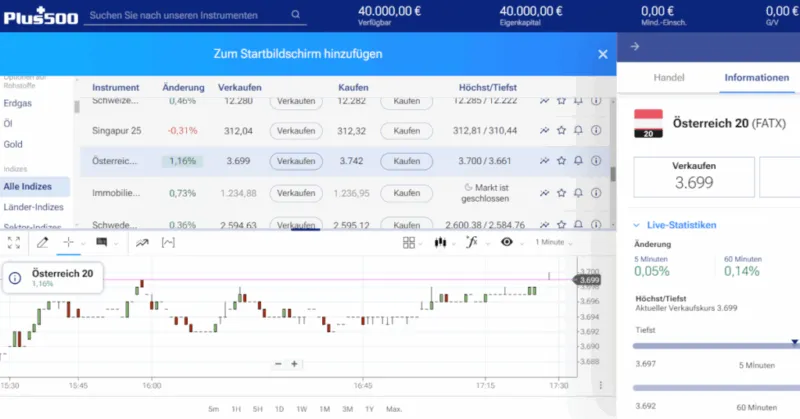Set alert bell for Singapur 25
The image size is (800, 419).
[578, 131]
